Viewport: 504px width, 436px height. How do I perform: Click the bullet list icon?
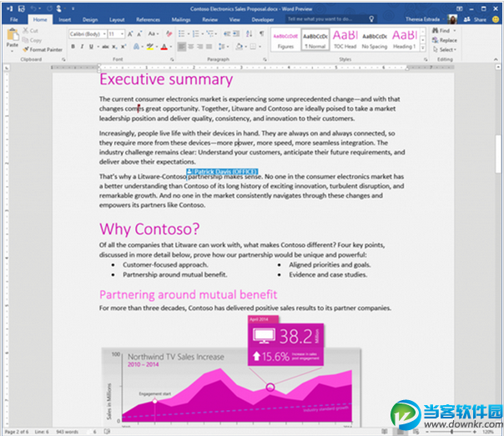182,33
